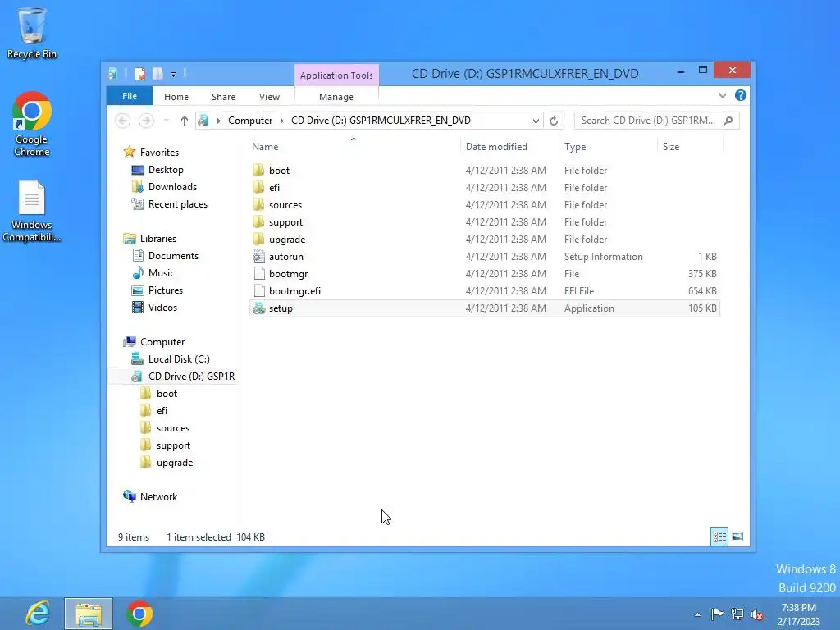Image resolution: width=840 pixels, height=630 pixels.
Task: Open the Windows Compatibility text file icon
Action: (x=32, y=212)
